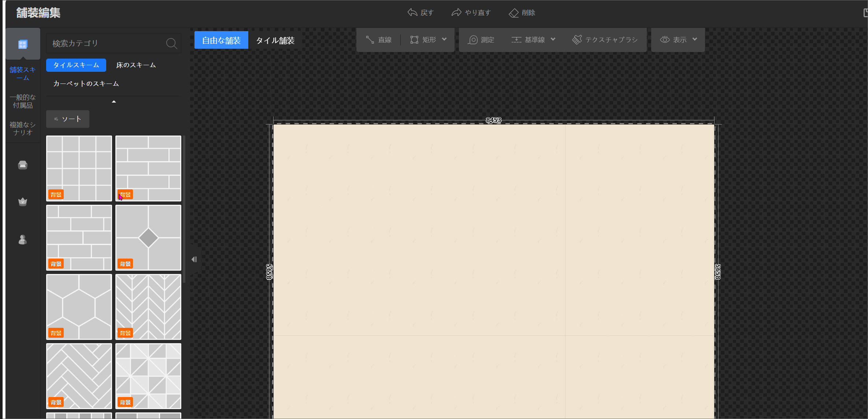
Task: Switch to タイル舗装 tab
Action: (x=275, y=40)
